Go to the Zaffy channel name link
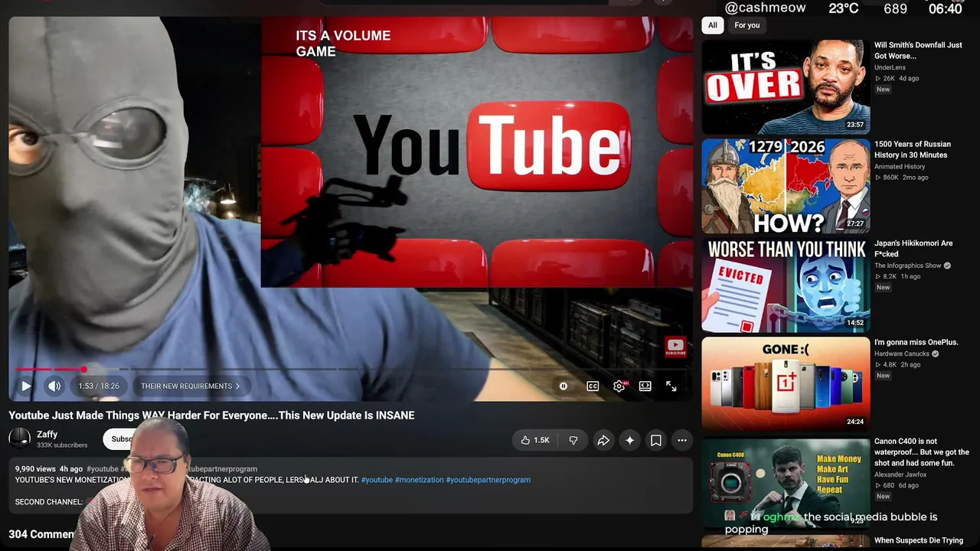The width and height of the screenshot is (980, 551). [x=47, y=434]
